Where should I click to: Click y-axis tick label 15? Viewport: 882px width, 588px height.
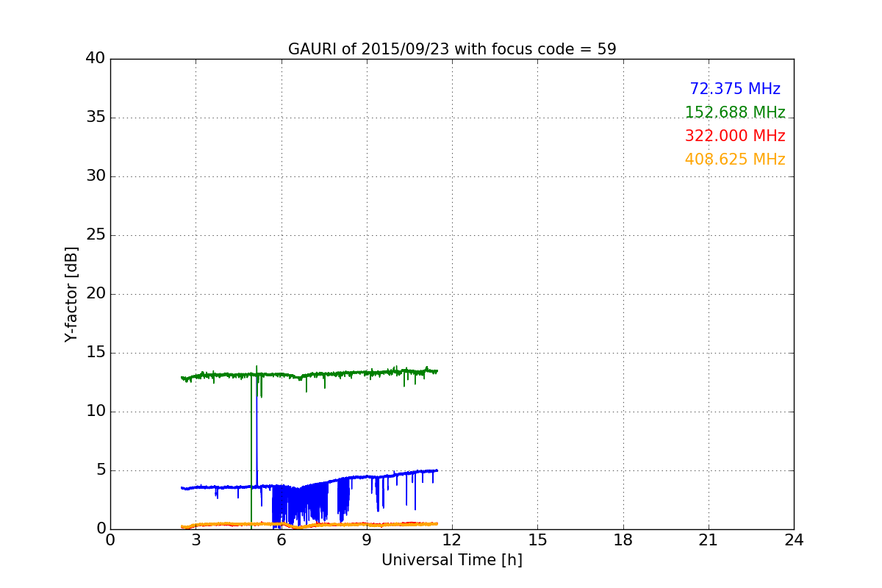[96, 353]
